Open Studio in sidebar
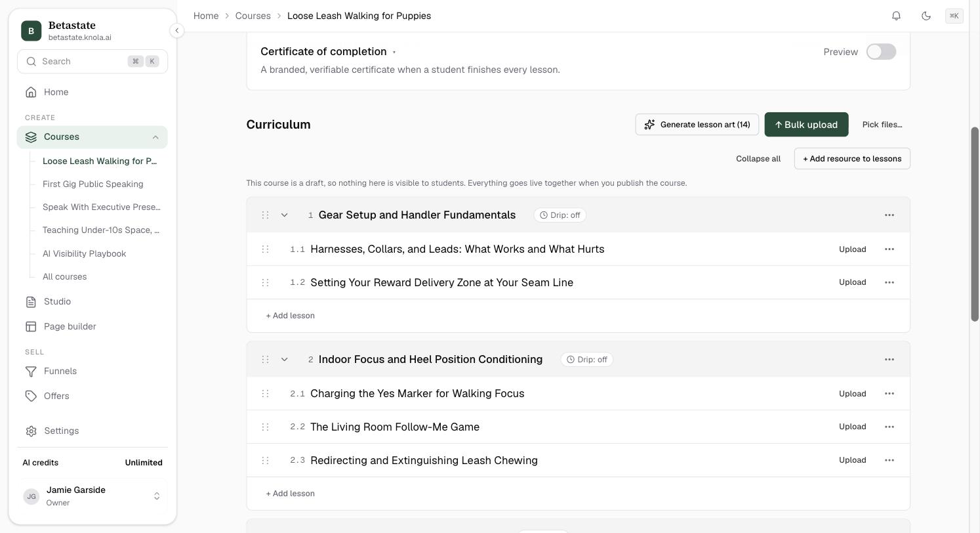Viewport: 980px width, 533px height. [x=92, y=302]
